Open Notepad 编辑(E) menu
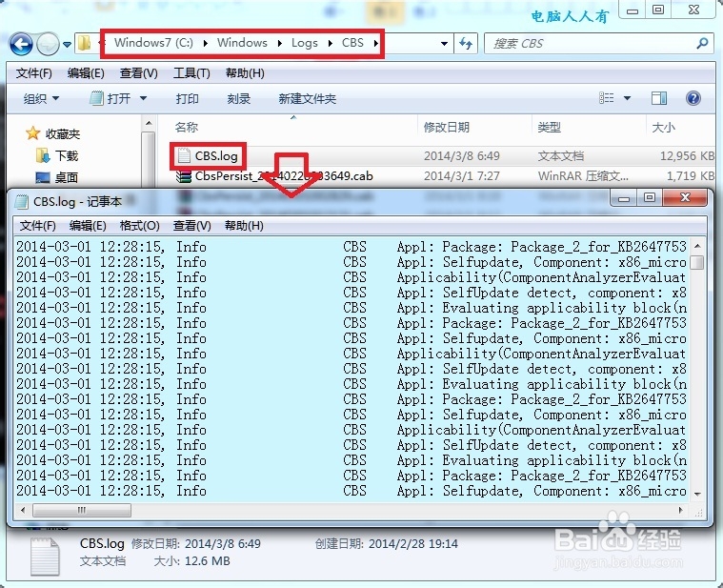 click(x=88, y=226)
